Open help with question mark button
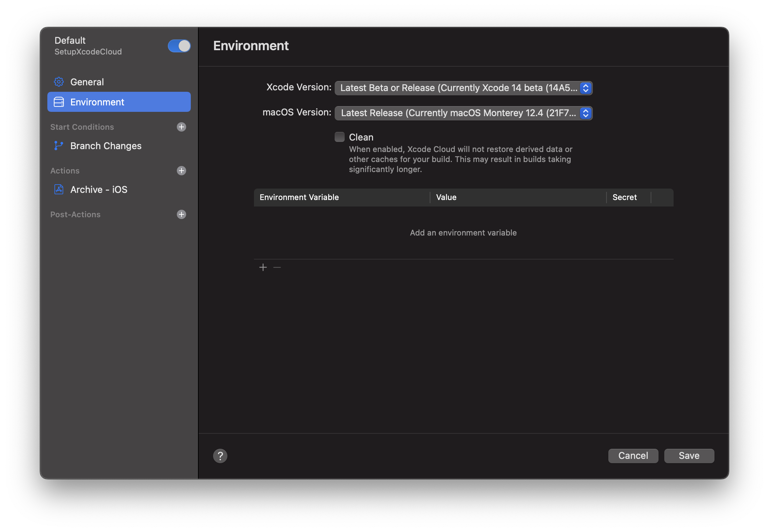769x532 pixels. click(220, 456)
